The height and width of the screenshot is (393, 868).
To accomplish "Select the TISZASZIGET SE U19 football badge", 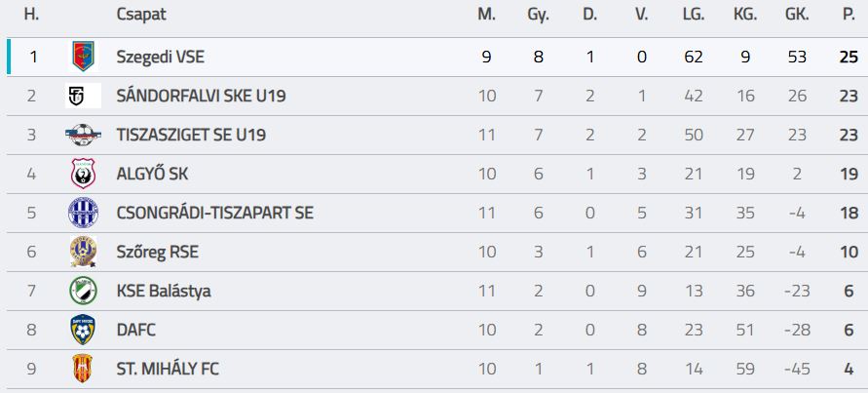I will tap(83, 135).
